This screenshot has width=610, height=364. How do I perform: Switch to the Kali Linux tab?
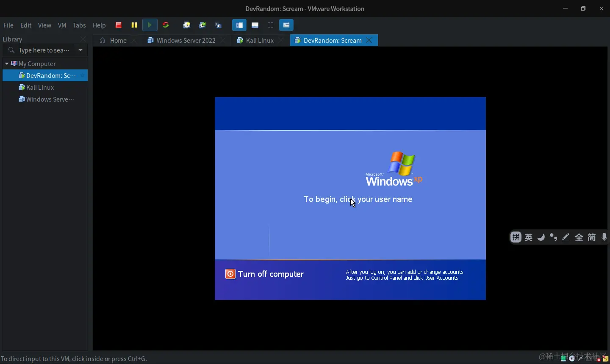(259, 40)
